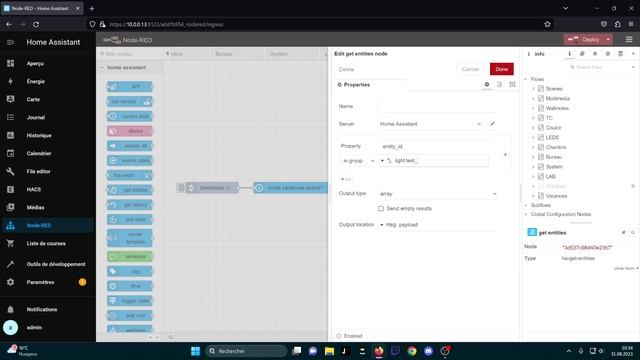Show node description tab icon
The image size is (640, 360).
coord(500,84)
